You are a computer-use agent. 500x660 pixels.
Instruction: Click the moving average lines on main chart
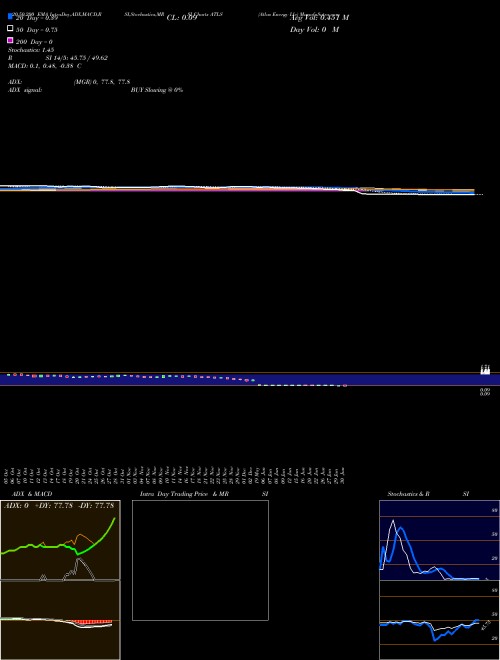[x=237, y=190]
